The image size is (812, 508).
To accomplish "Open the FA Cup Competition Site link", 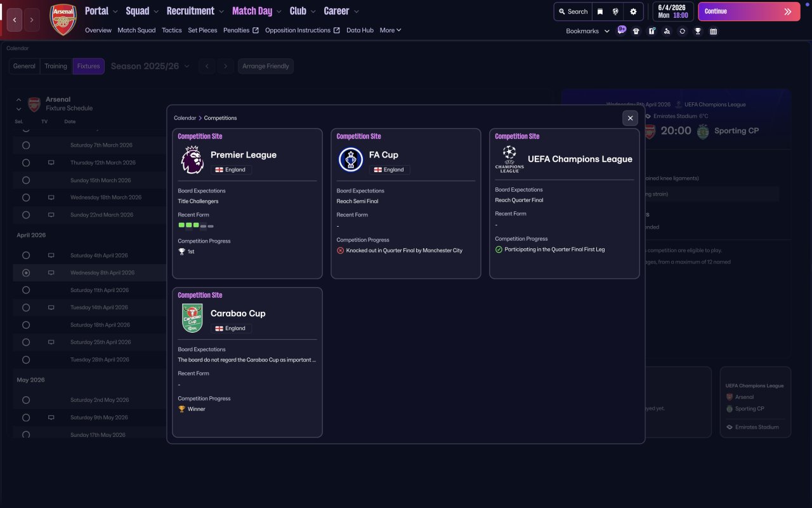I will tap(358, 137).
